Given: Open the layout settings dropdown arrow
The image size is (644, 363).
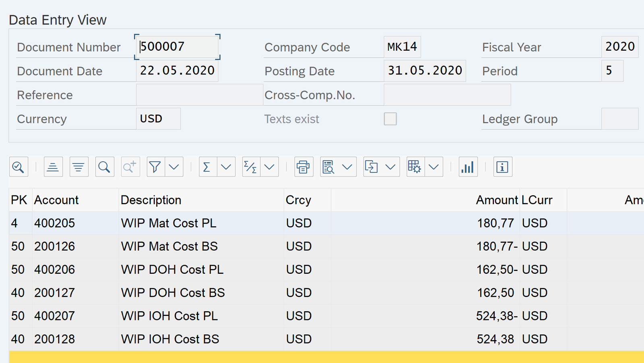Looking at the screenshot, I should (433, 167).
